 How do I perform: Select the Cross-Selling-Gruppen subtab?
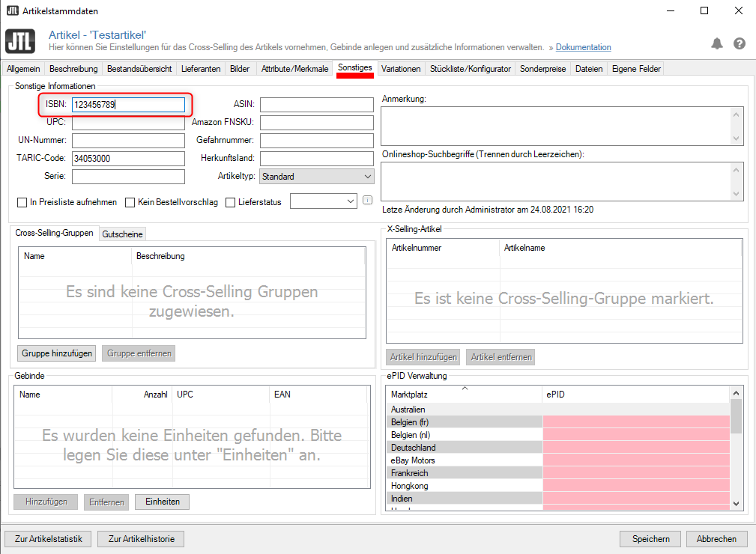coord(54,233)
